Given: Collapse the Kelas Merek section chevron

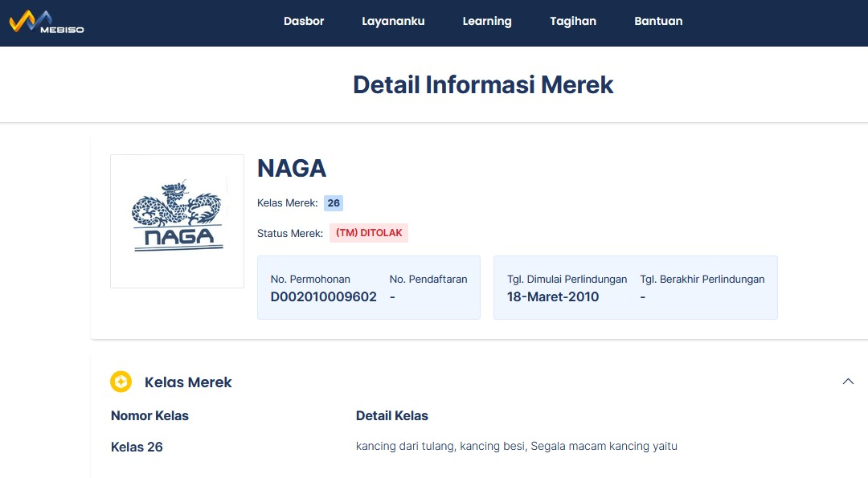Looking at the screenshot, I should [x=848, y=382].
